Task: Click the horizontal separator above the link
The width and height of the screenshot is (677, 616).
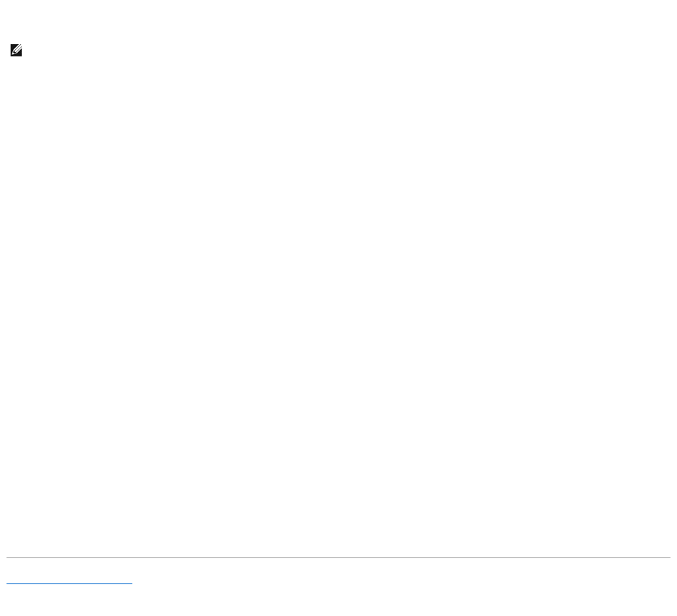Action: coord(338,557)
